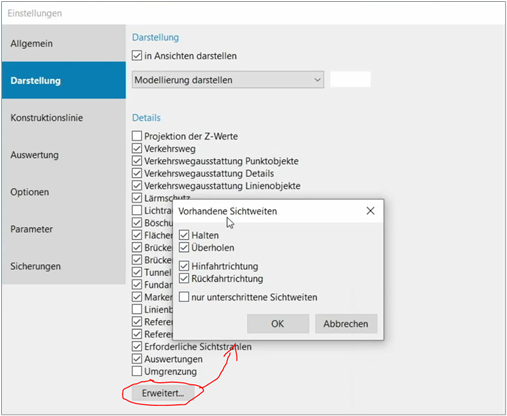
Task: Enable nur unterschrittene Sichtweiten option
Action: pyautogui.click(x=184, y=297)
